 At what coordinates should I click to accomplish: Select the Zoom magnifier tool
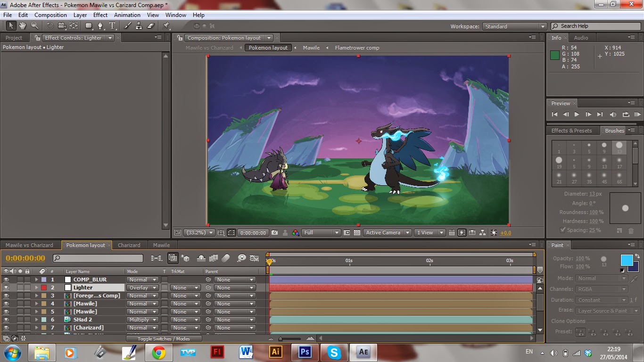tap(34, 26)
